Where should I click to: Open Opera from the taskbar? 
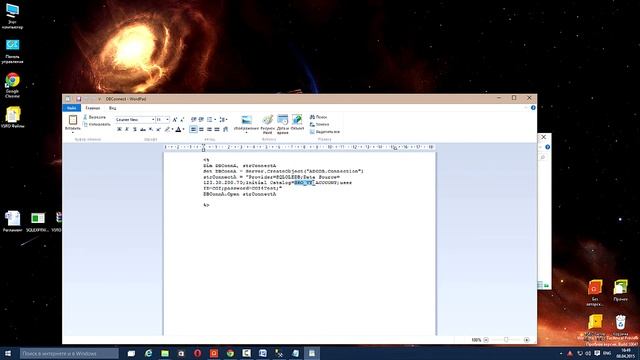[198, 353]
